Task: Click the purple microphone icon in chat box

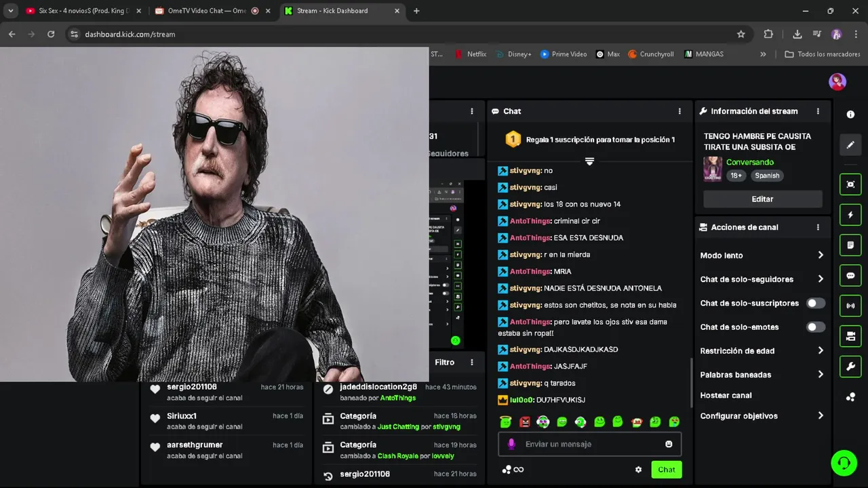Action: (511, 444)
